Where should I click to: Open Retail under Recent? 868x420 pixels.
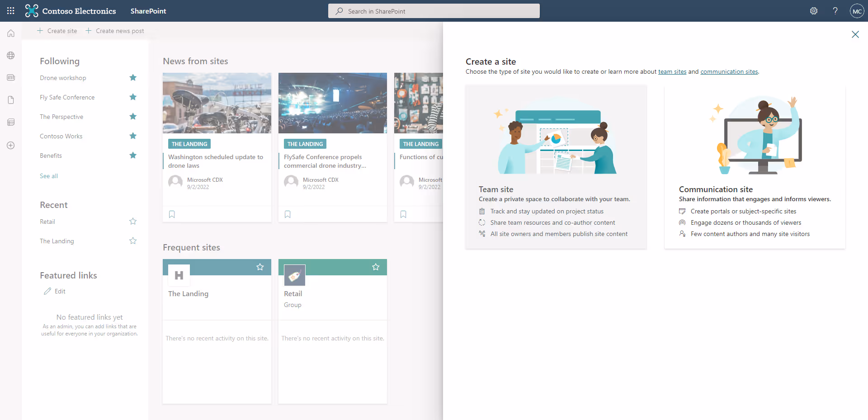[47, 222]
